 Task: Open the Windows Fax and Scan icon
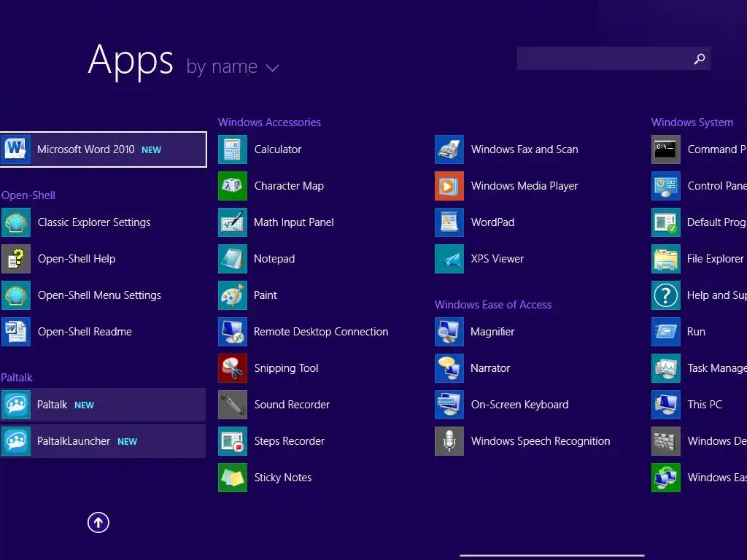[449, 149]
